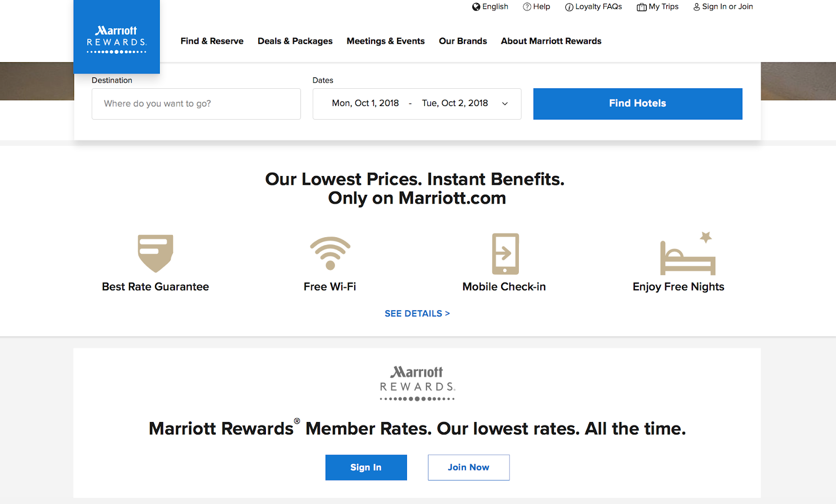
Task: Click the Best Rate Guarantee label
Action: coord(155,287)
